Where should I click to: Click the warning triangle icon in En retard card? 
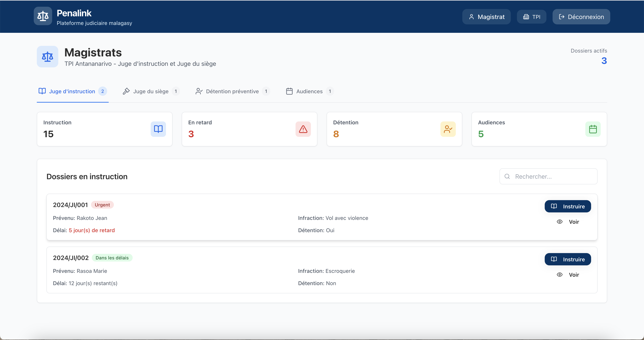coord(303,129)
